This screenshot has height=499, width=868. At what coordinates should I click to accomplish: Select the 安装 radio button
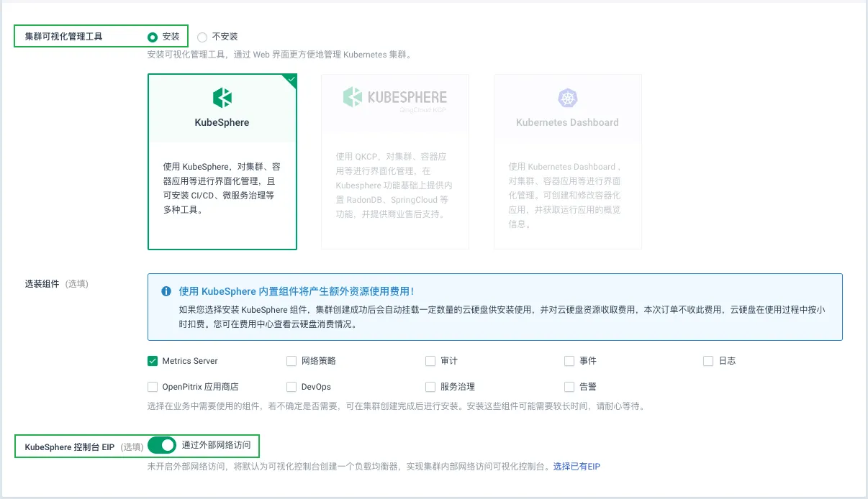pos(153,37)
